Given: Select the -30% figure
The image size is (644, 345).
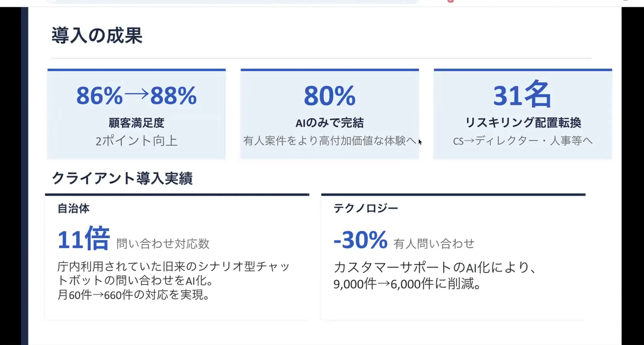Looking at the screenshot, I should [361, 240].
